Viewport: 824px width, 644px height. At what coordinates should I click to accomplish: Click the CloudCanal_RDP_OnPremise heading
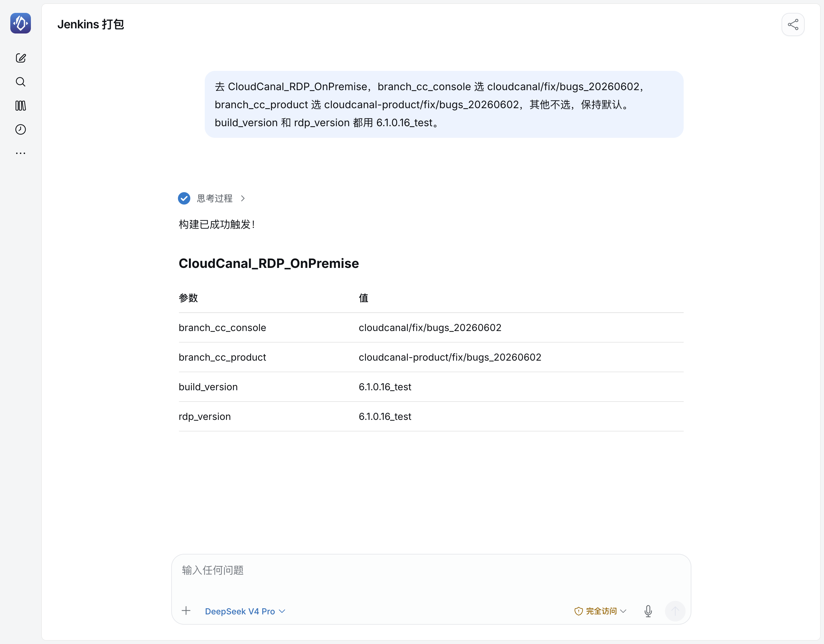pyautogui.click(x=269, y=263)
